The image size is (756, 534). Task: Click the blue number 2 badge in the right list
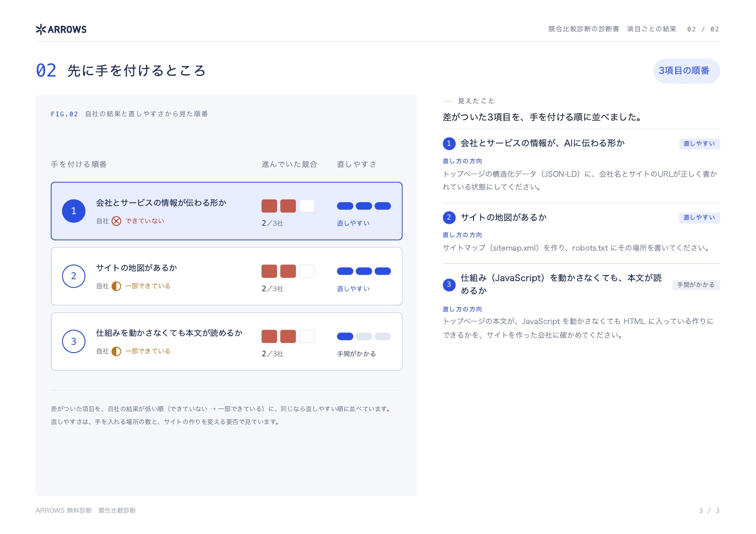pos(449,217)
